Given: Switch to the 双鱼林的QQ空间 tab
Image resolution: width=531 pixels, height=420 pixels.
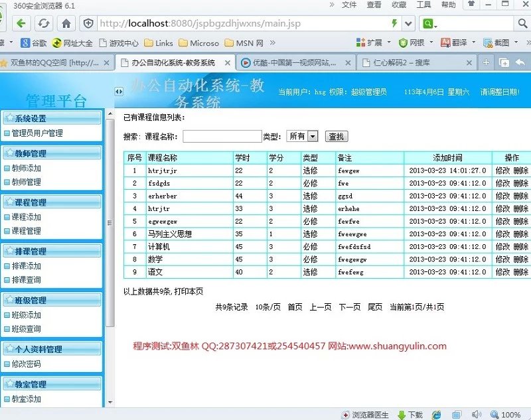Looking at the screenshot, I should coord(54,62).
